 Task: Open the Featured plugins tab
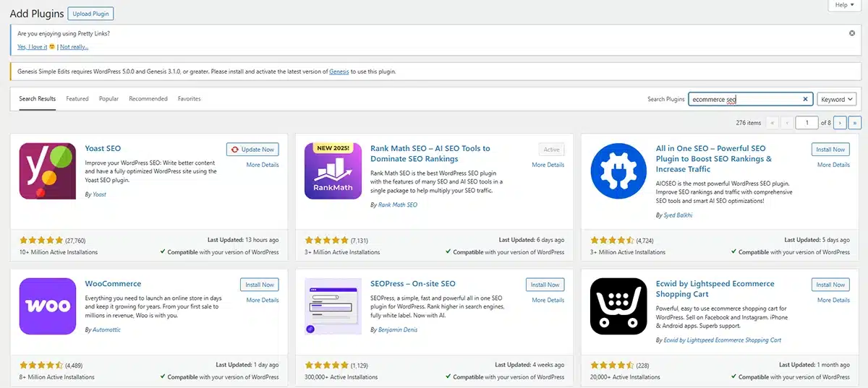77,99
